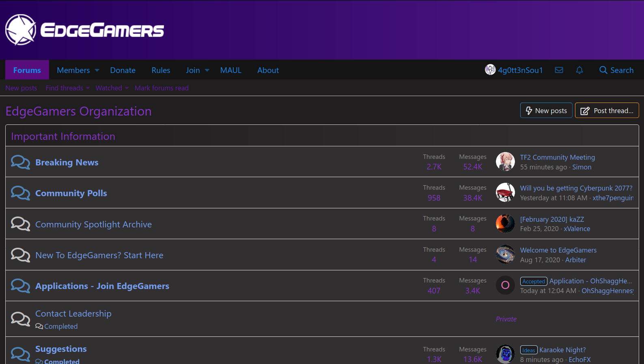Open the Contact Leadership forum

[73, 313]
